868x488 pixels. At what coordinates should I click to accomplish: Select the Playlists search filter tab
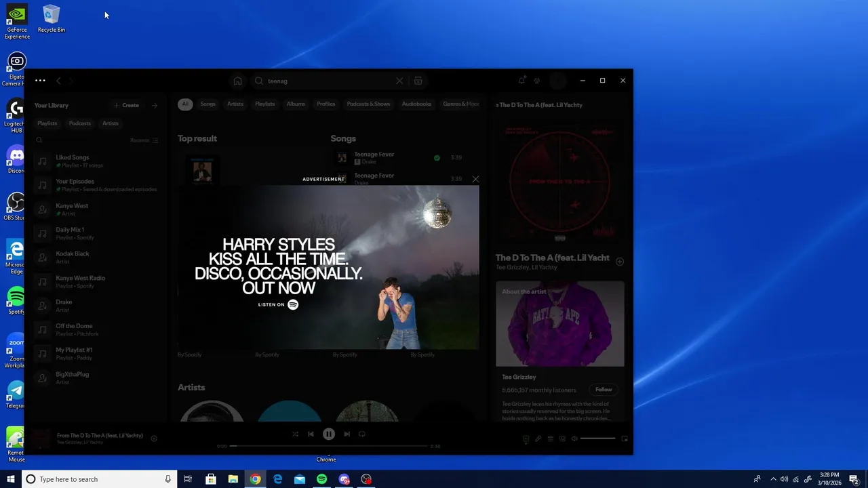pyautogui.click(x=264, y=104)
